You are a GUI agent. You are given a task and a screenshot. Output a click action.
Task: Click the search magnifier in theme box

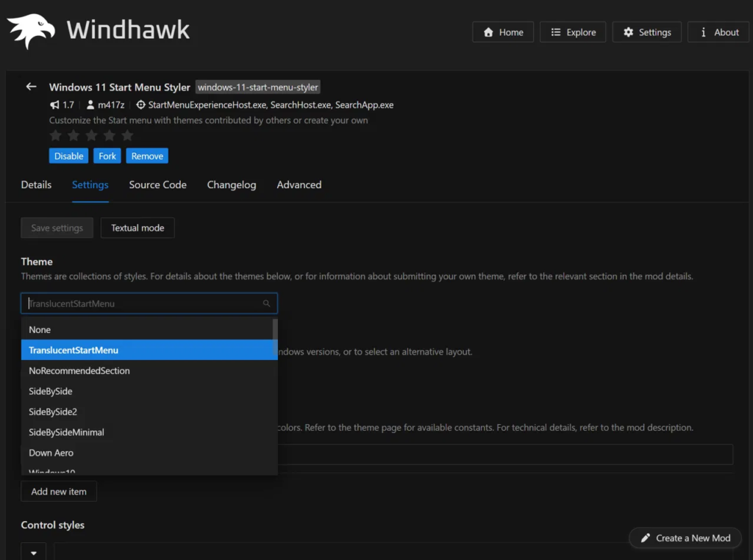(266, 304)
